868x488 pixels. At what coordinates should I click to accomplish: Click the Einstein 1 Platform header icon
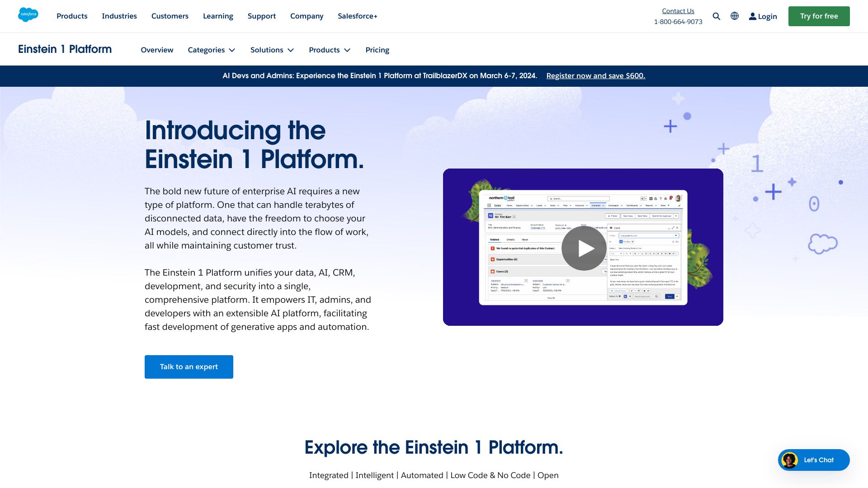65,49
